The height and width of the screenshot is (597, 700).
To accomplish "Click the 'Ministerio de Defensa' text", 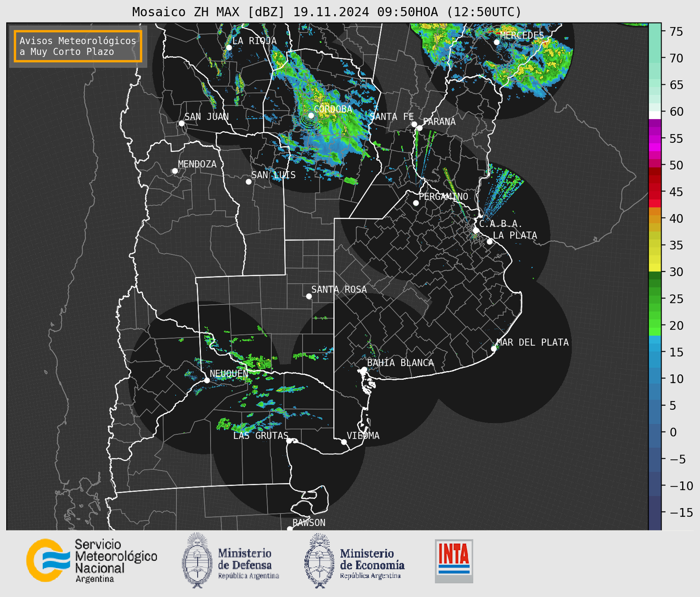I will coord(245,559).
